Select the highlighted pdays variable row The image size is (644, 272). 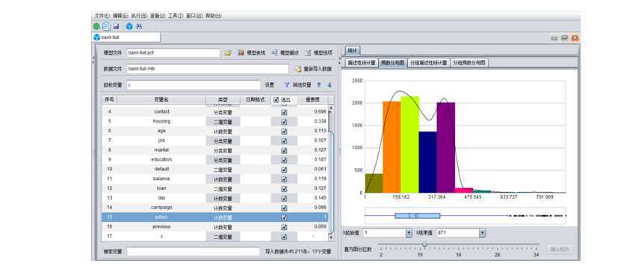[x=215, y=217]
